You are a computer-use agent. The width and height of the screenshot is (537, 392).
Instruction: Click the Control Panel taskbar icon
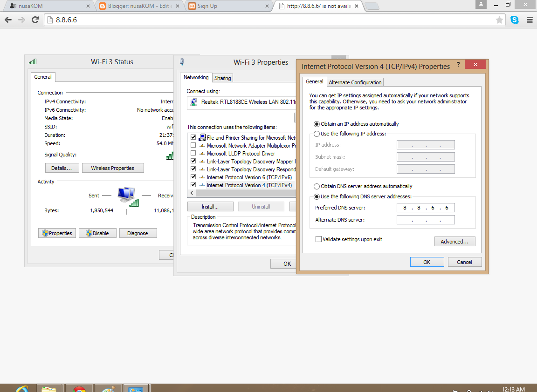pyautogui.click(x=135, y=389)
